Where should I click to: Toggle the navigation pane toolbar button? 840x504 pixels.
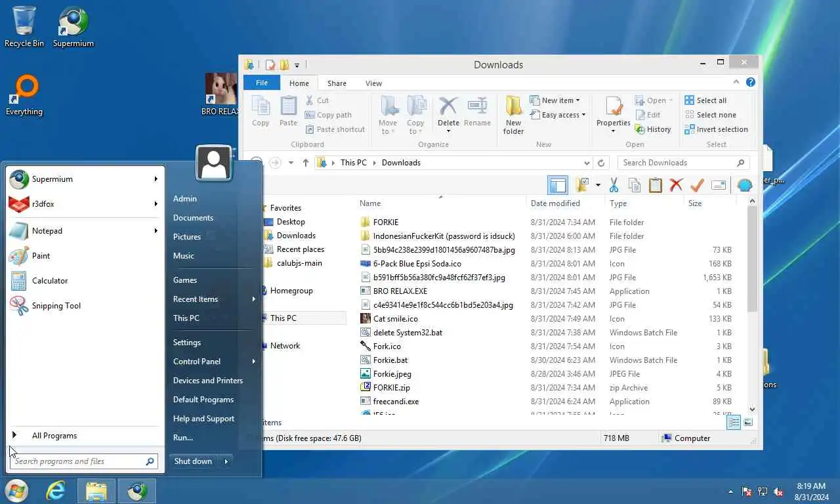click(558, 185)
